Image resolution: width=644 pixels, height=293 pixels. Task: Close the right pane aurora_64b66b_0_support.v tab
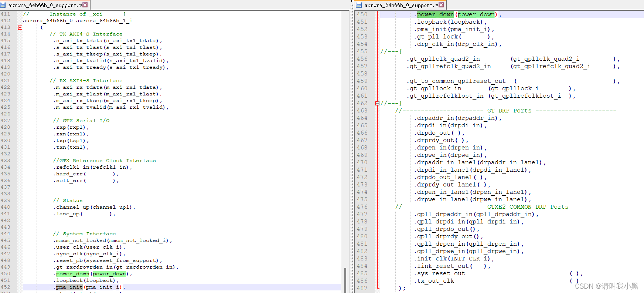coord(441,5)
